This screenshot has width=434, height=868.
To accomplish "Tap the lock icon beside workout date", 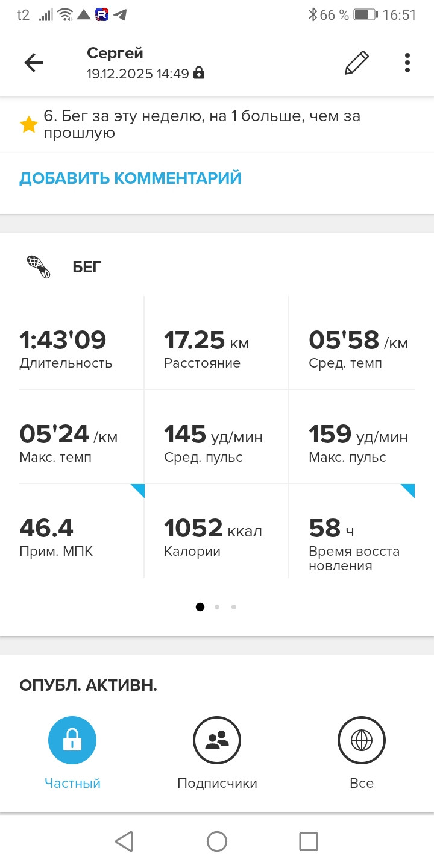I will point(198,74).
